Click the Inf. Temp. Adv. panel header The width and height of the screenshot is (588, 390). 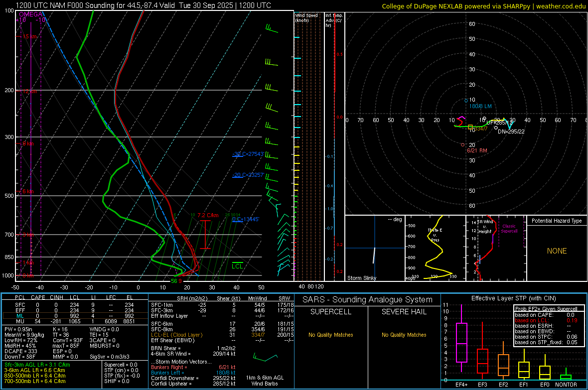[334, 20]
